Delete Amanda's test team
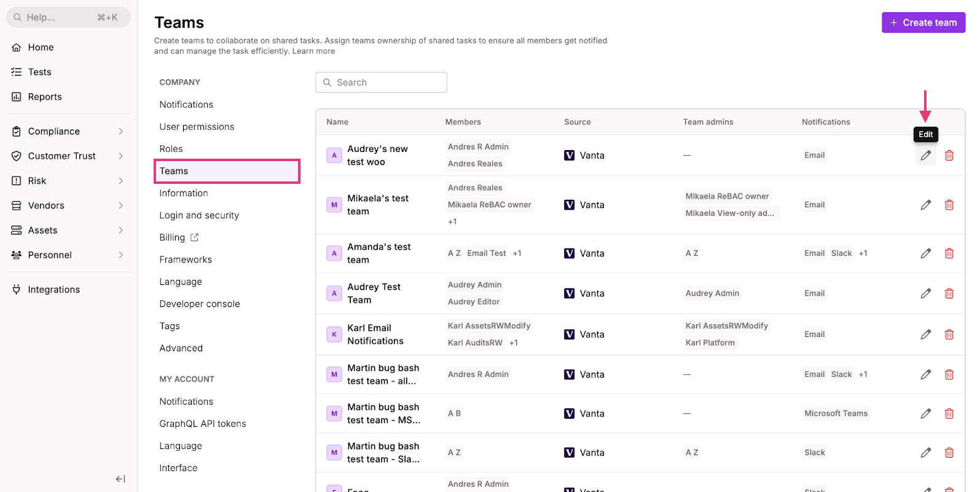 [949, 253]
